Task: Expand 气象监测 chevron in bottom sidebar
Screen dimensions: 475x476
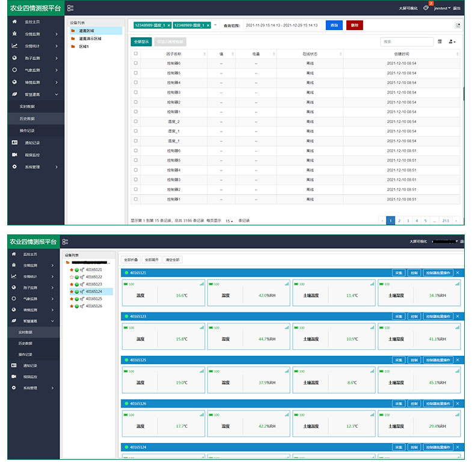Action: [x=52, y=299]
